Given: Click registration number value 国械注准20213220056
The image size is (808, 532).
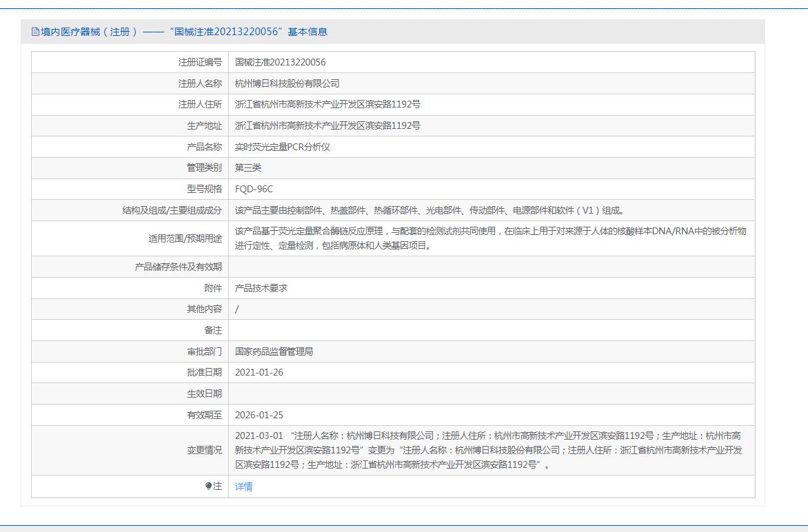Looking at the screenshot, I should (x=281, y=62).
